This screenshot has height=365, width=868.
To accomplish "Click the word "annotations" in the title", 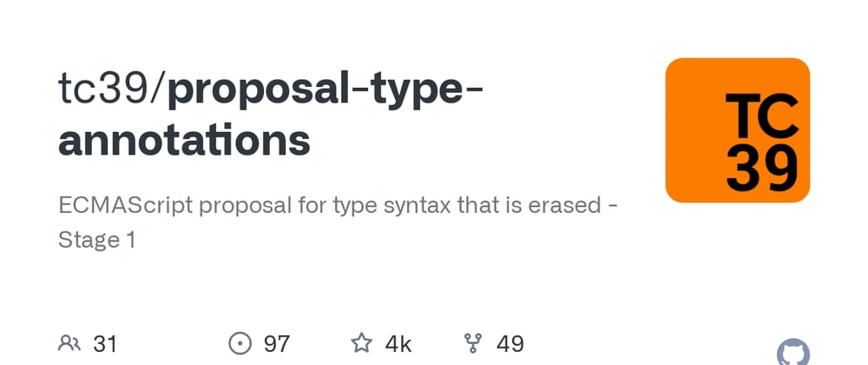I will coord(184,141).
